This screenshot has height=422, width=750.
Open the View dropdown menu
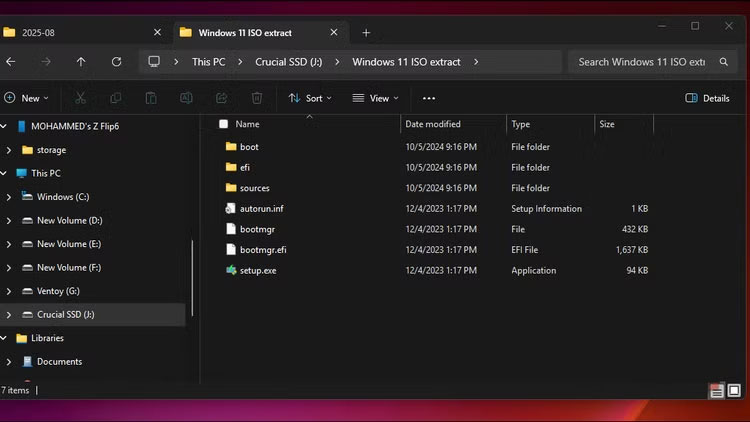[x=375, y=98]
